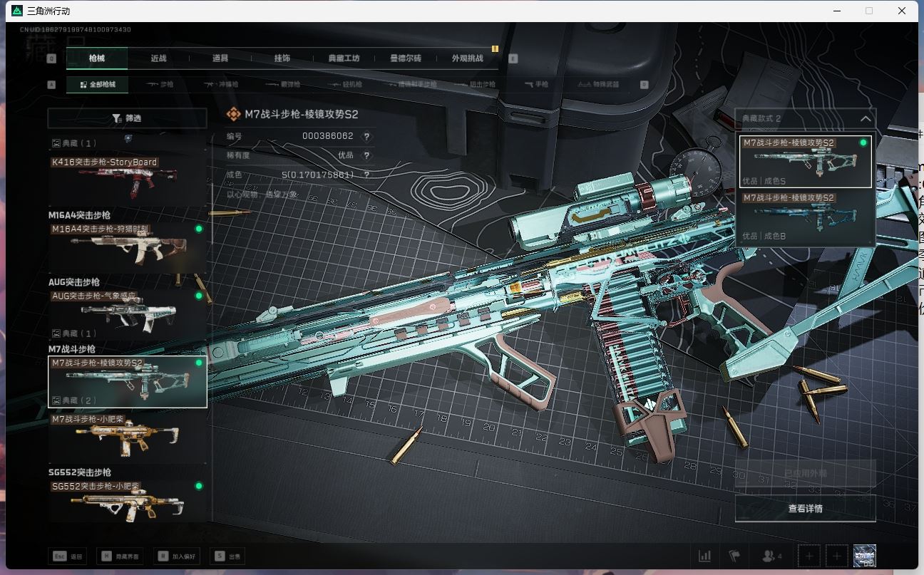Select M16A4突击步枪-狩猎时刻 skin
Screen dimensions: 924x575
coord(127,248)
